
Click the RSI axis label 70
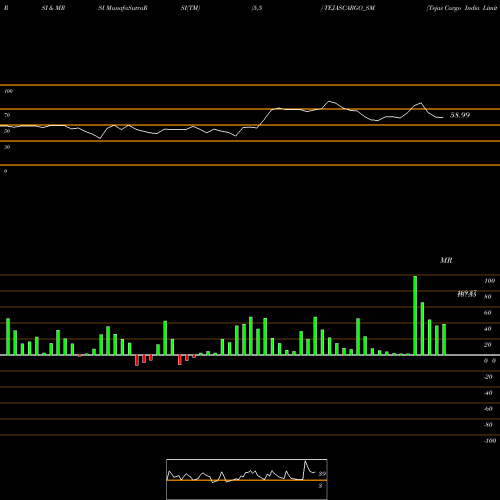click(7, 115)
